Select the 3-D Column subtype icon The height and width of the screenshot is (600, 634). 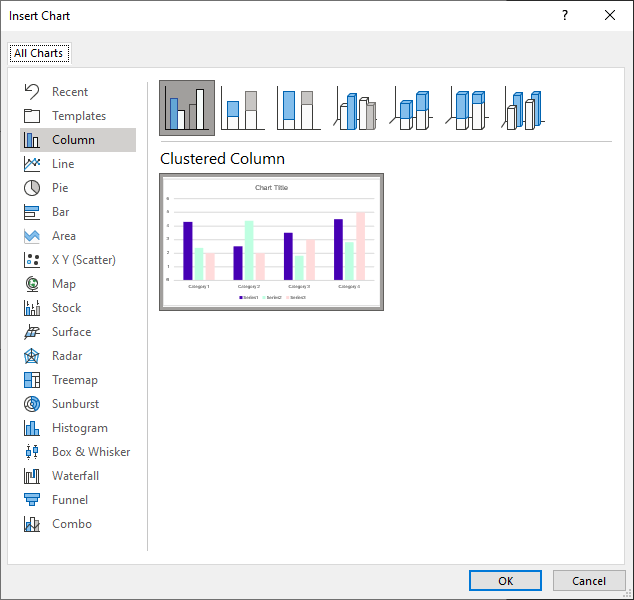(523, 108)
